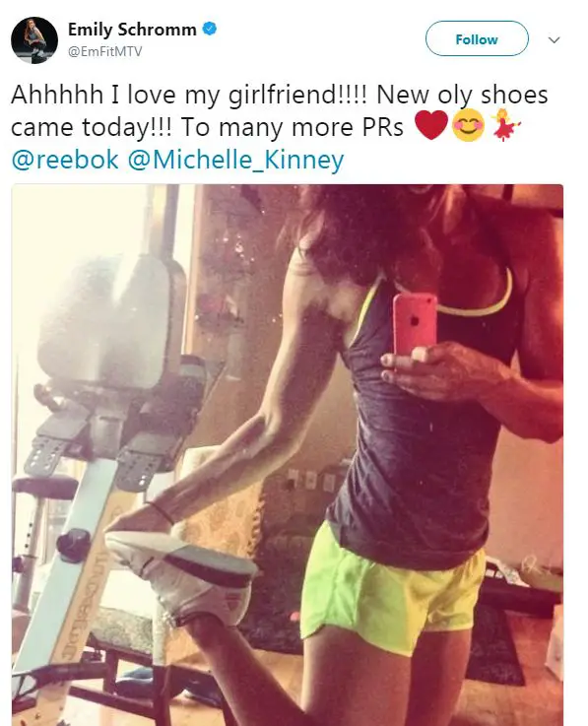Click the blue verified badge

pos(209,29)
